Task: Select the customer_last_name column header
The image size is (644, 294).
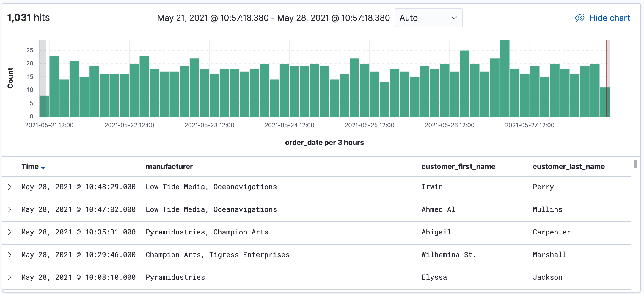Action: tap(568, 167)
